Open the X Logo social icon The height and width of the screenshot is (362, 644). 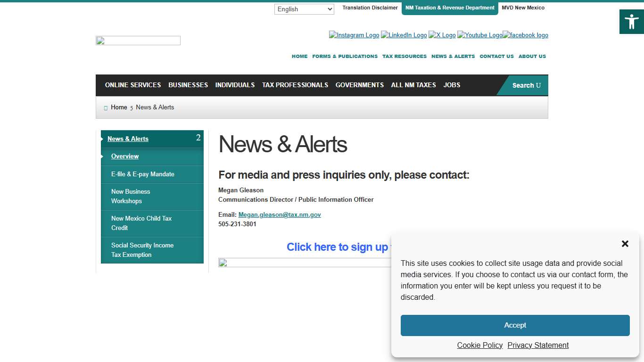pyautogui.click(x=442, y=35)
